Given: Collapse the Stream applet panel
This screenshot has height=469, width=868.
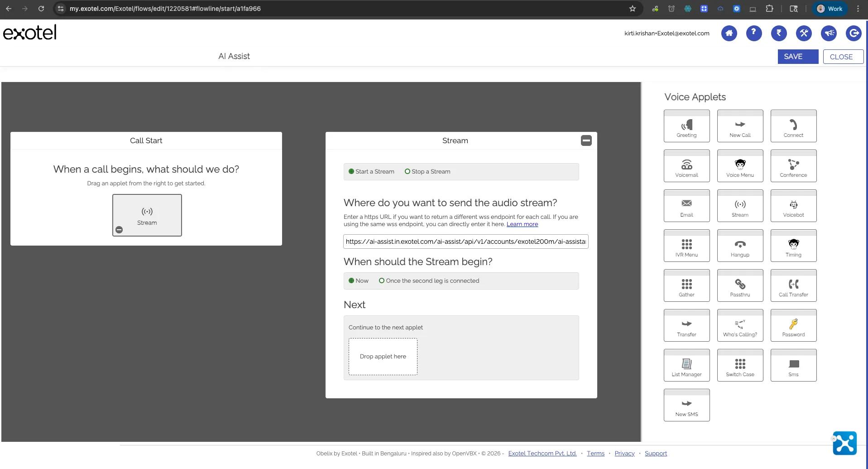Looking at the screenshot, I should tap(586, 140).
